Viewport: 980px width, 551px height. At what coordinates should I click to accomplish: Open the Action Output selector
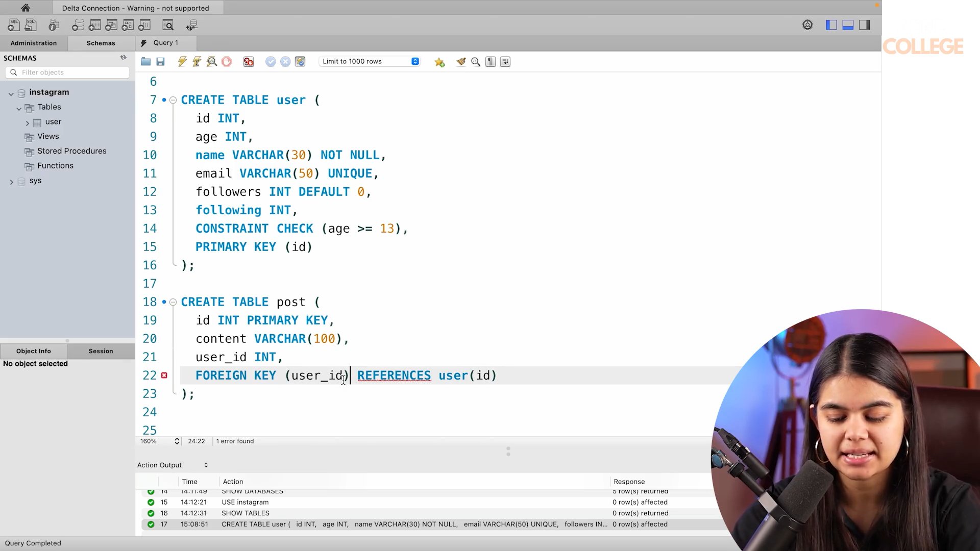click(x=206, y=465)
